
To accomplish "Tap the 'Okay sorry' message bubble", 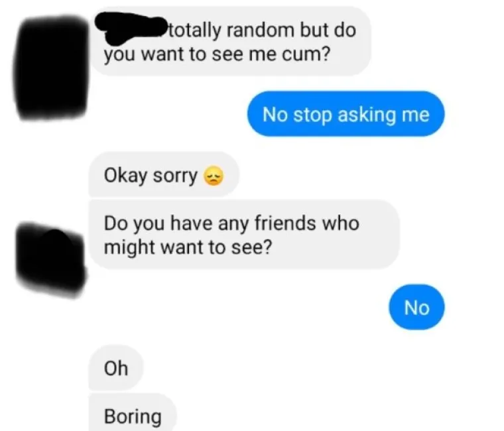I will (164, 175).
